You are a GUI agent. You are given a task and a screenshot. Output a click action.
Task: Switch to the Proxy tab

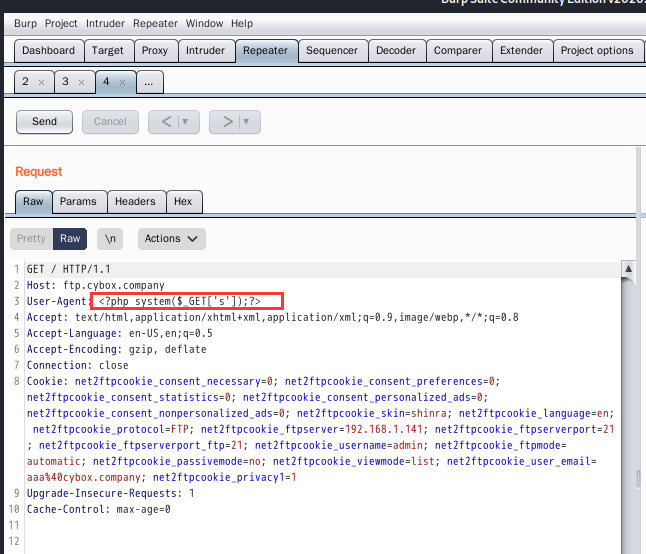(x=155, y=51)
